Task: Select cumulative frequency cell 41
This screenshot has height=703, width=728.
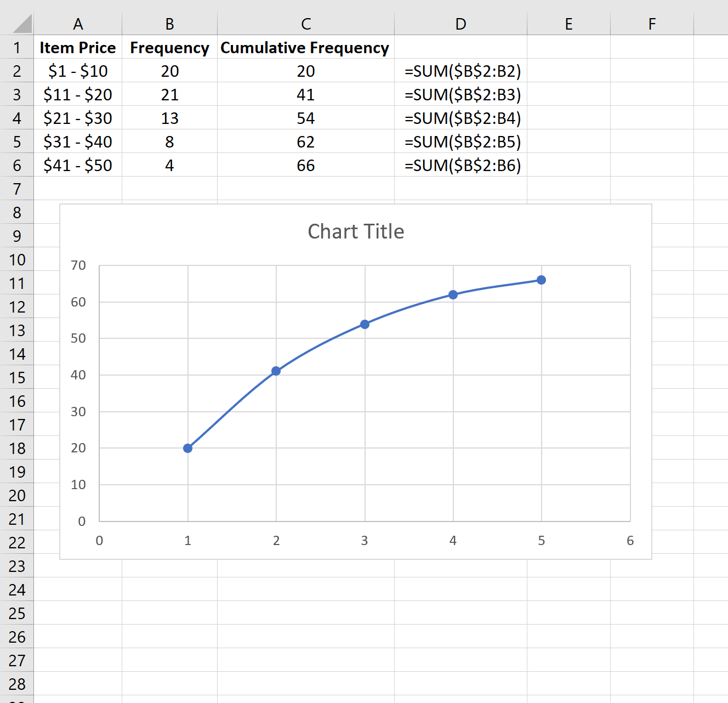Action: (x=306, y=94)
